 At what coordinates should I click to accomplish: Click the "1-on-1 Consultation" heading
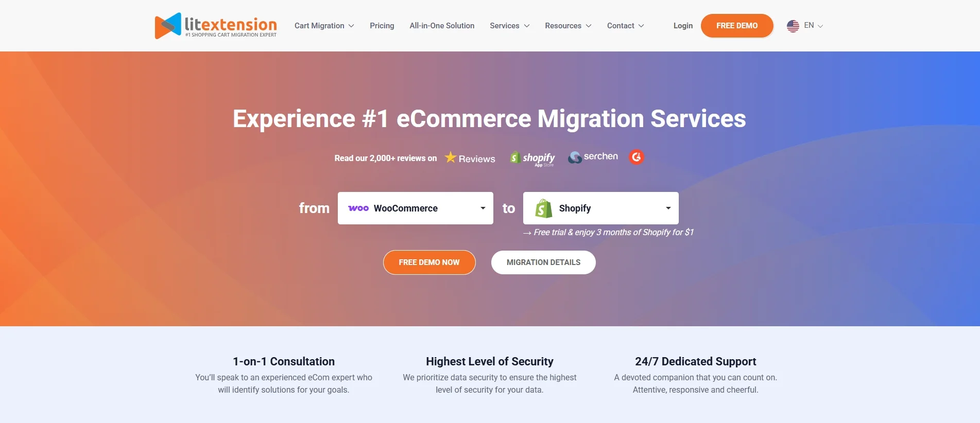pos(284,362)
